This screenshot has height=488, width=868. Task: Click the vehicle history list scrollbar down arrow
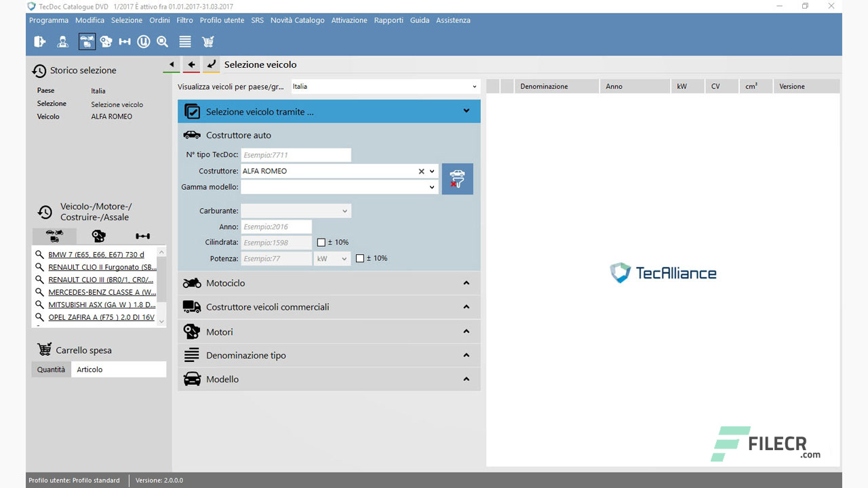(x=161, y=321)
